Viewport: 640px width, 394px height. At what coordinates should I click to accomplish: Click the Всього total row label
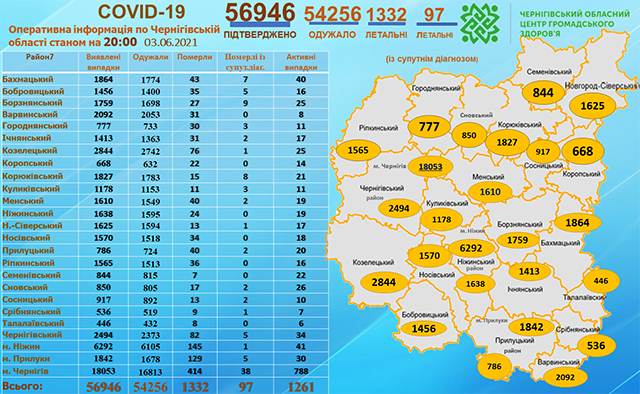[x=22, y=386]
